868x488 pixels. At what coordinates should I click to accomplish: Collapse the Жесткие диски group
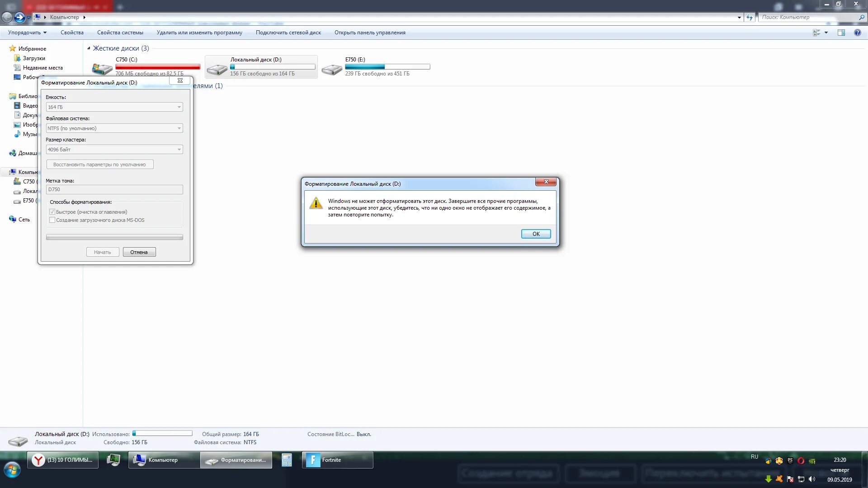pos(89,48)
